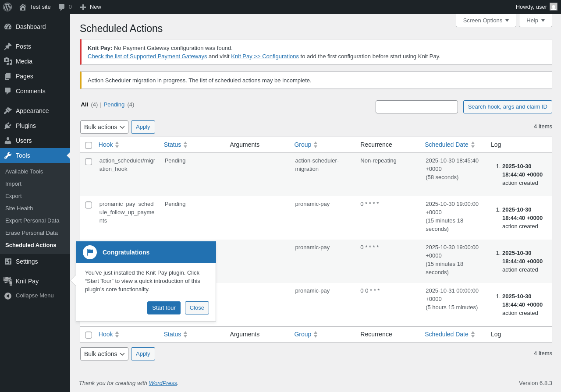Open Appearance via paintbrush icon

coord(8,111)
